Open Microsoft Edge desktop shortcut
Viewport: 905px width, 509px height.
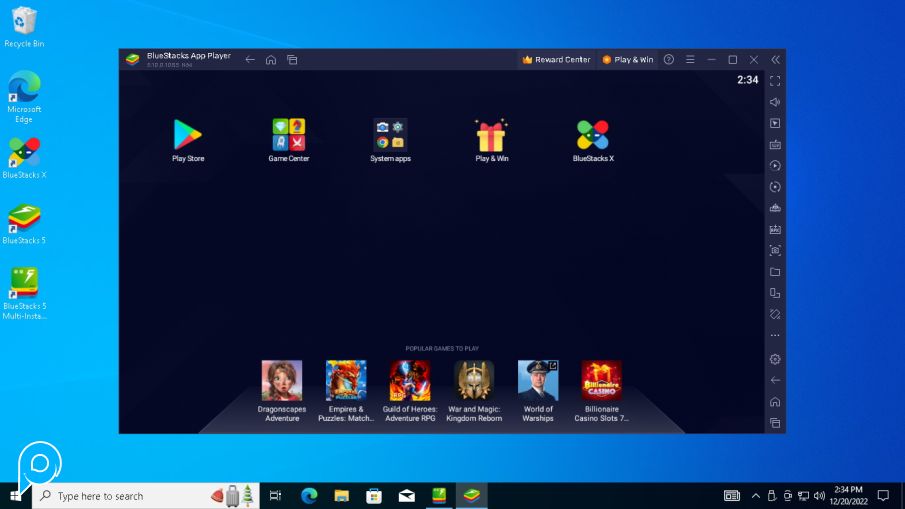coord(24,96)
